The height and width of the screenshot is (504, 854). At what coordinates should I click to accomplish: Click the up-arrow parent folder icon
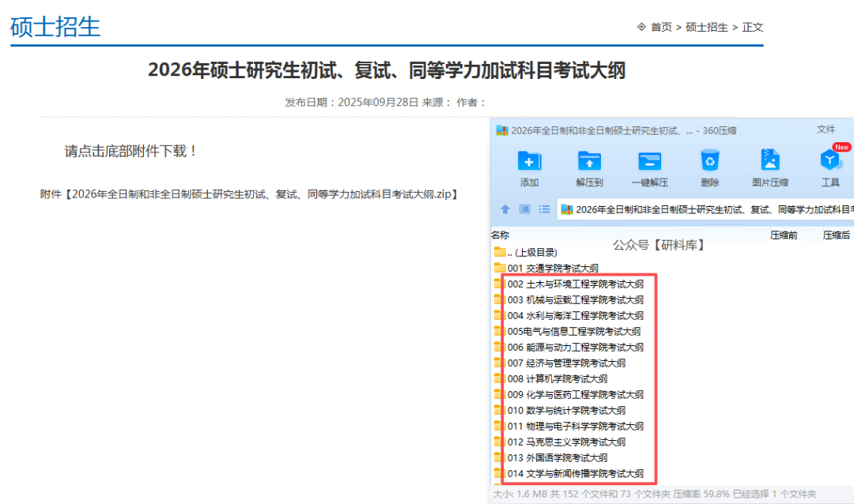pos(505,209)
